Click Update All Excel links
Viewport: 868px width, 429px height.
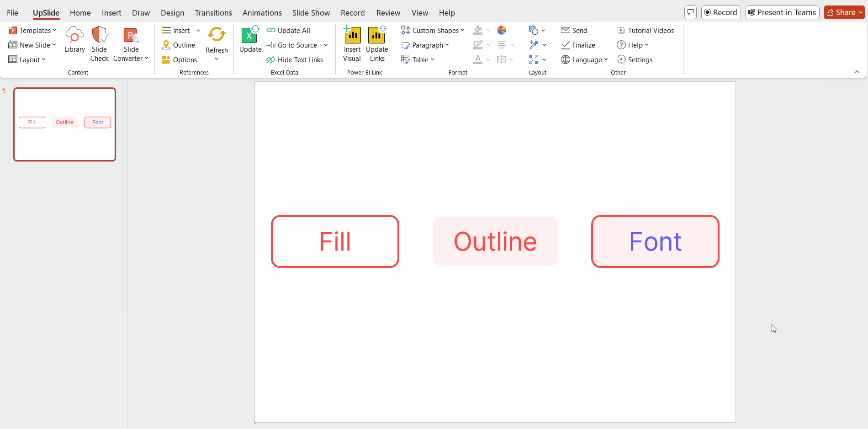coord(288,30)
